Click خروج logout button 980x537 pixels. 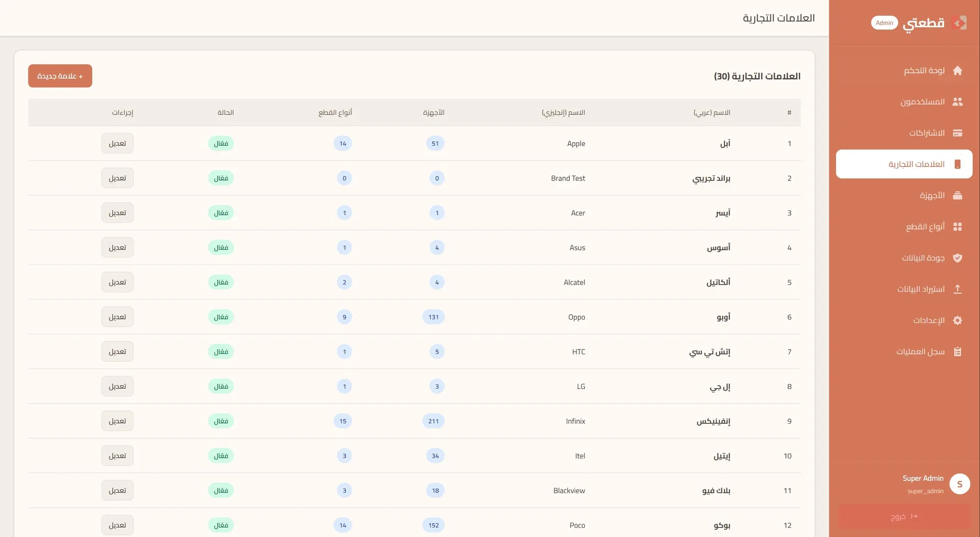pos(904,517)
